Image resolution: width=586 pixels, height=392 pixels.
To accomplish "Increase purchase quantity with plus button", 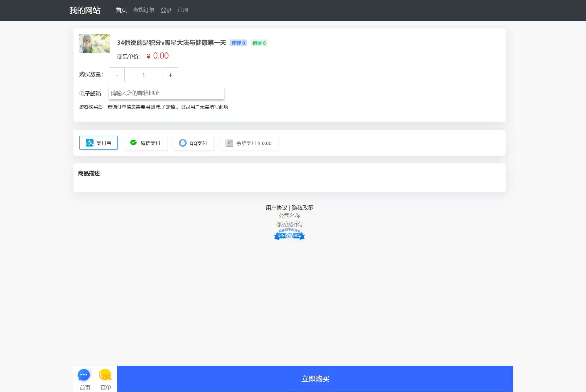I will point(170,75).
